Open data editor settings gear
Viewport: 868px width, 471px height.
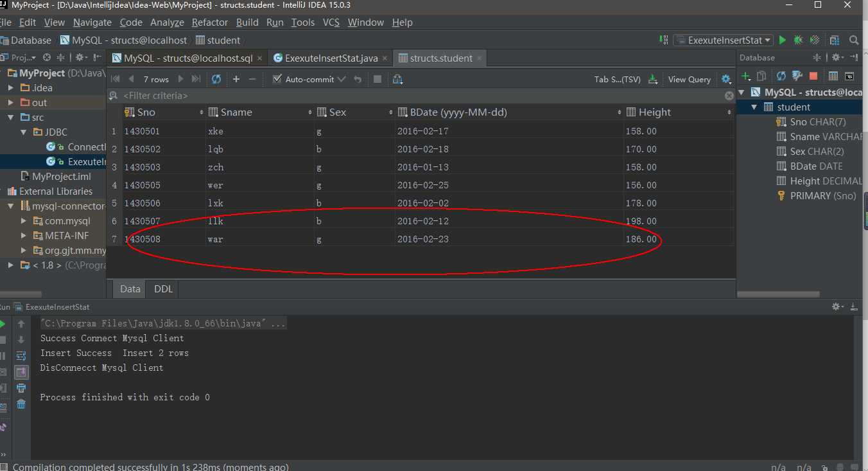pyautogui.click(x=726, y=79)
